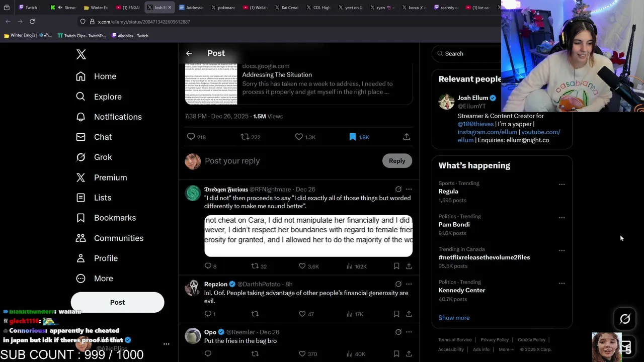Reload the page in browser toolbar
Viewport: 644px width, 362px height.
pos(32,22)
